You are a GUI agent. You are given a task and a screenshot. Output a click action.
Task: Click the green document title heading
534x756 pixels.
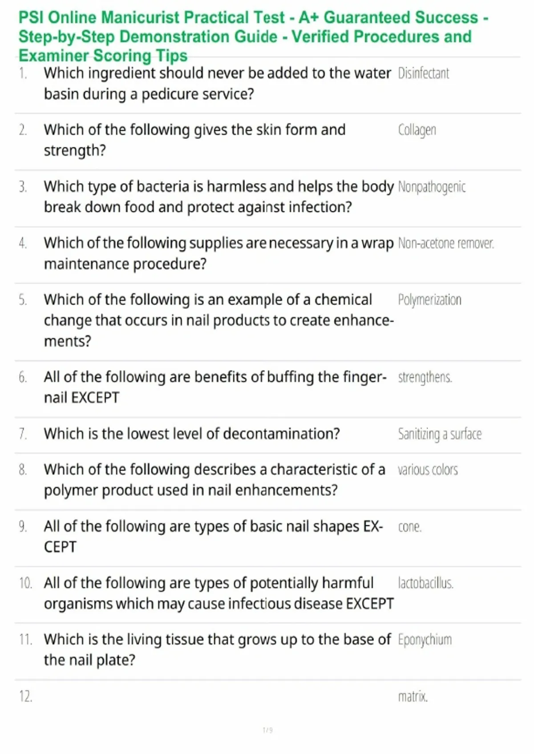click(x=254, y=36)
